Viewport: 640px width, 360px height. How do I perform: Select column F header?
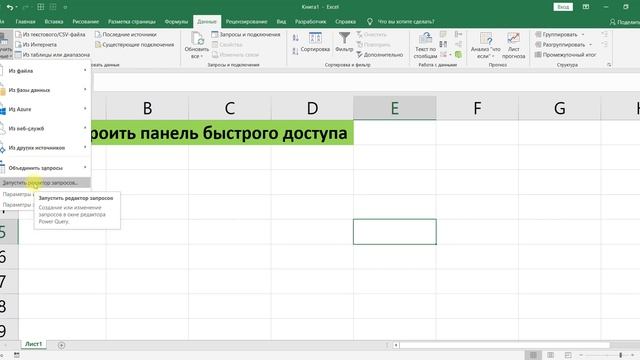click(477, 108)
